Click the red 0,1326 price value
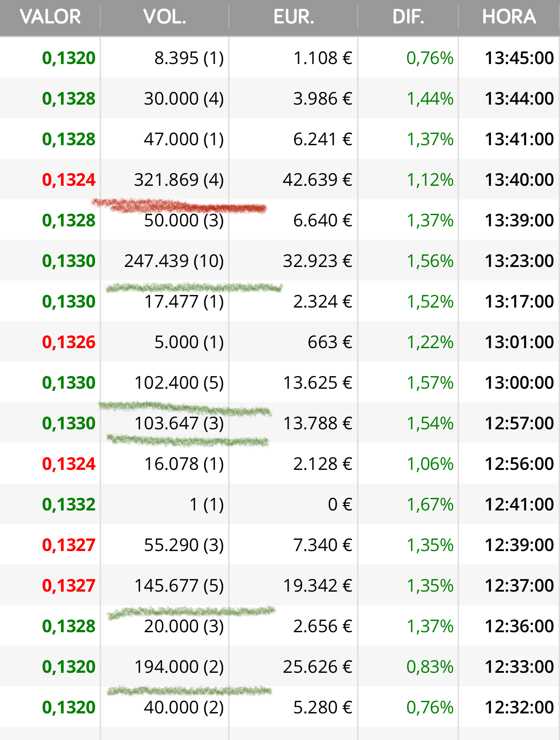 [x=69, y=342]
